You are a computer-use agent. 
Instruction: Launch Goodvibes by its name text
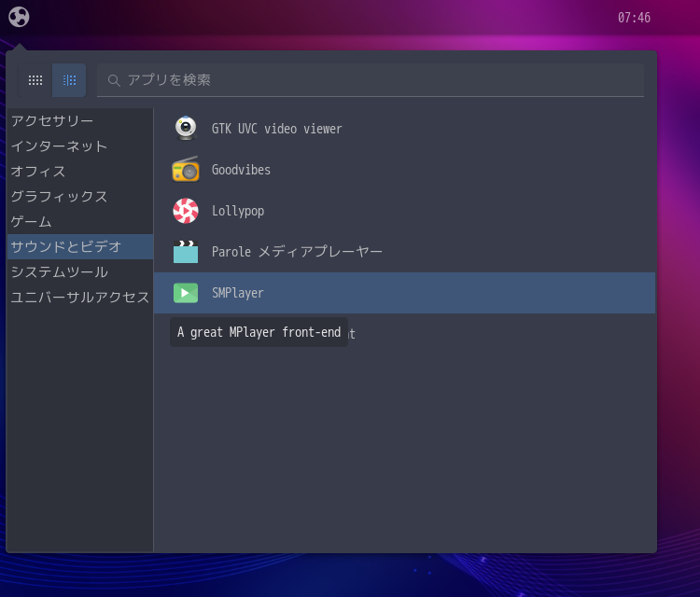click(241, 170)
